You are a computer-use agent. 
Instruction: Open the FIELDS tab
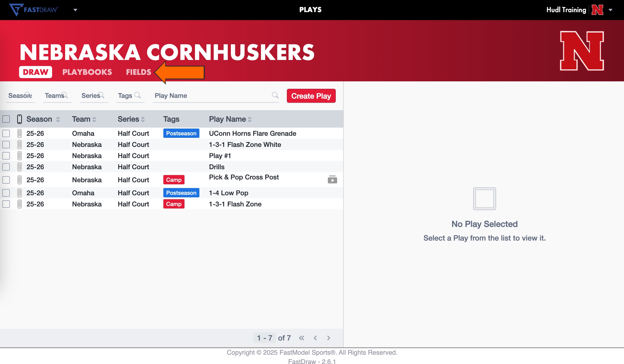pos(138,72)
